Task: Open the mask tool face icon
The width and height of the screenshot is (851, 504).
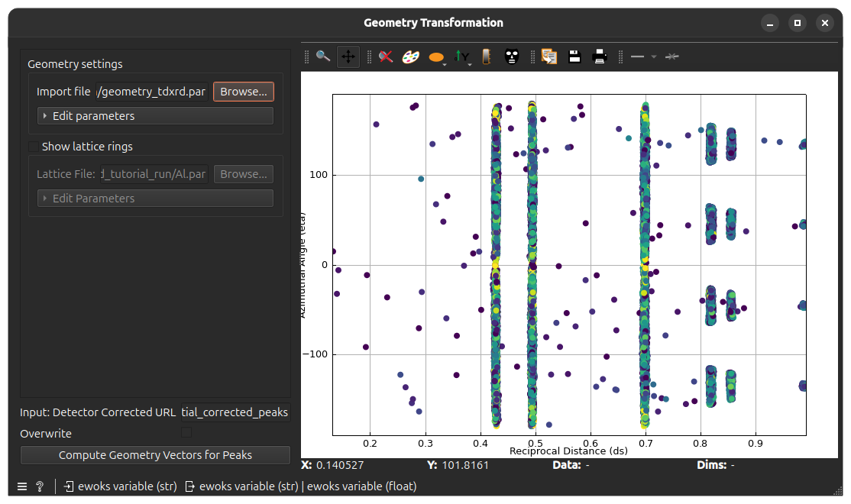Action: [x=511, y=57]
